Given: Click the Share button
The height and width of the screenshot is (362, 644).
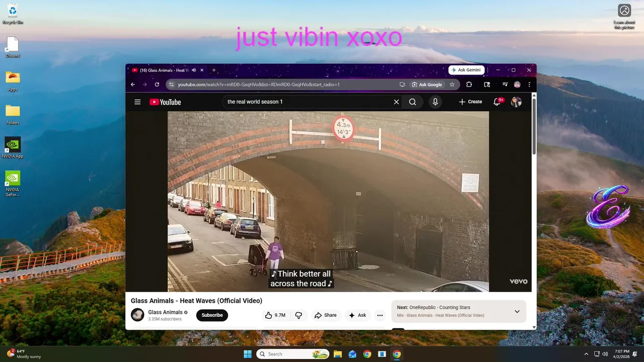Looking at the screenshot, I should click(326, 315).
